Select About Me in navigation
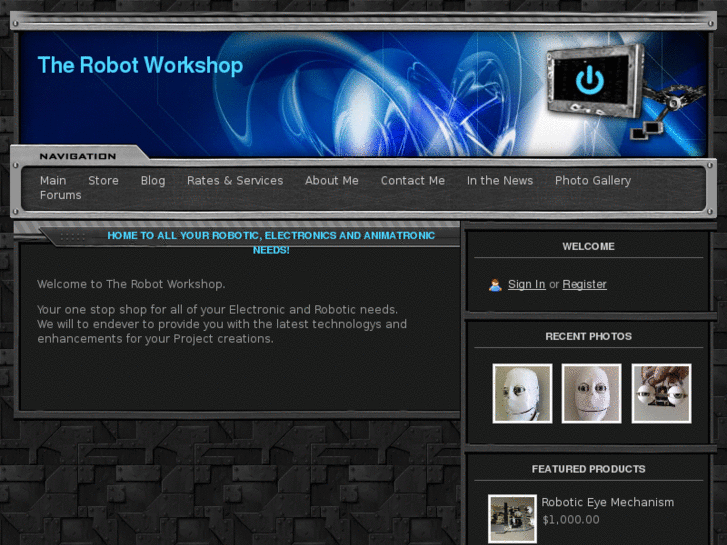727x545 pixels. 332,181
